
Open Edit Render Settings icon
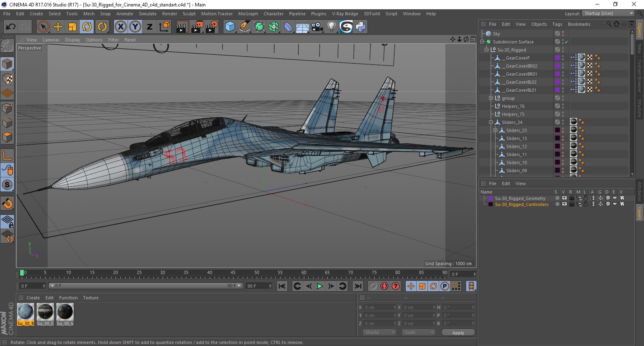click(212, 27)
